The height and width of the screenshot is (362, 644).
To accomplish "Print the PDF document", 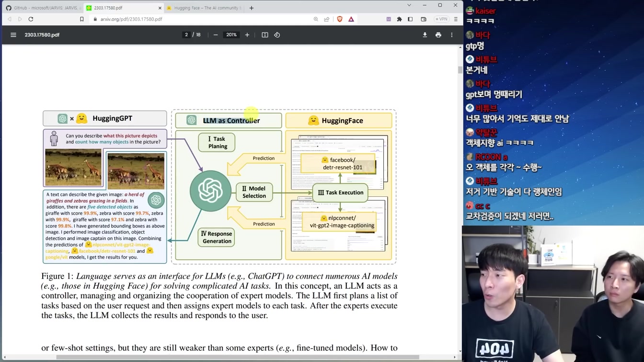I will click(x=438, y=35).
